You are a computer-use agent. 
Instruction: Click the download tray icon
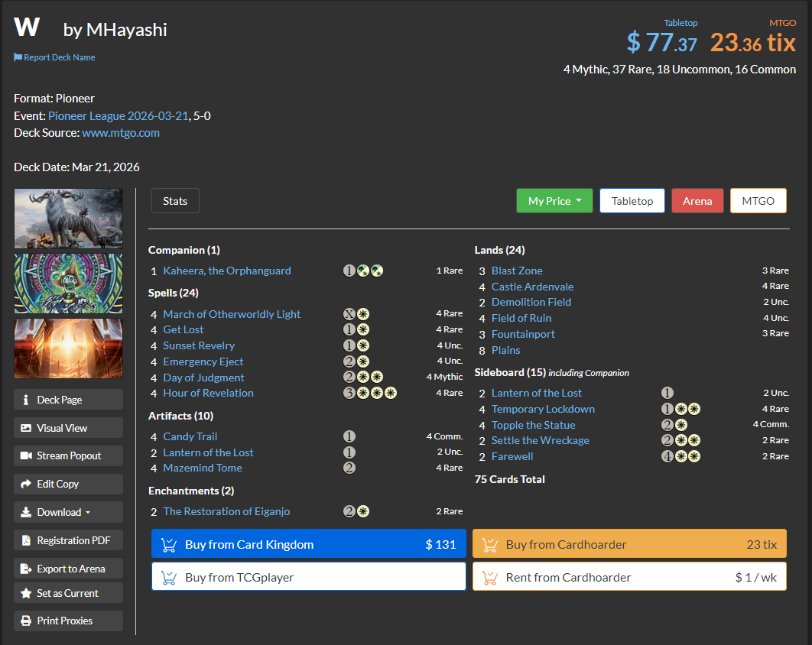(x=26, y=512)
